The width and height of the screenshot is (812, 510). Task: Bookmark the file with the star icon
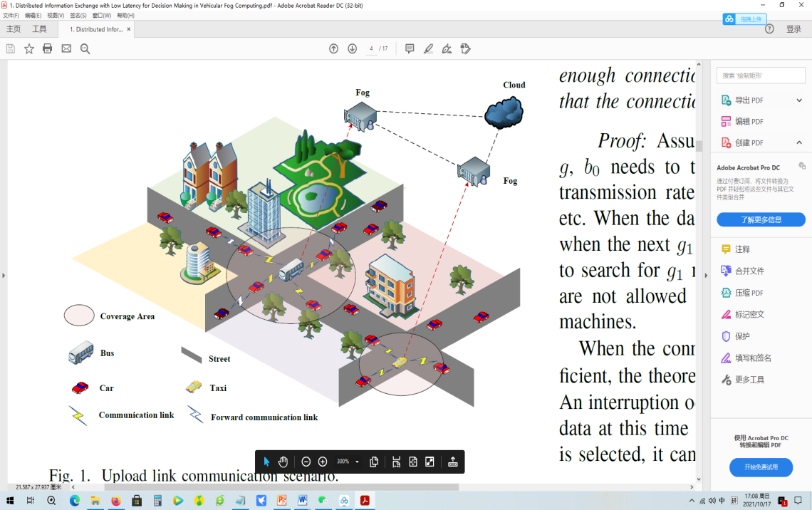[29, 48]
